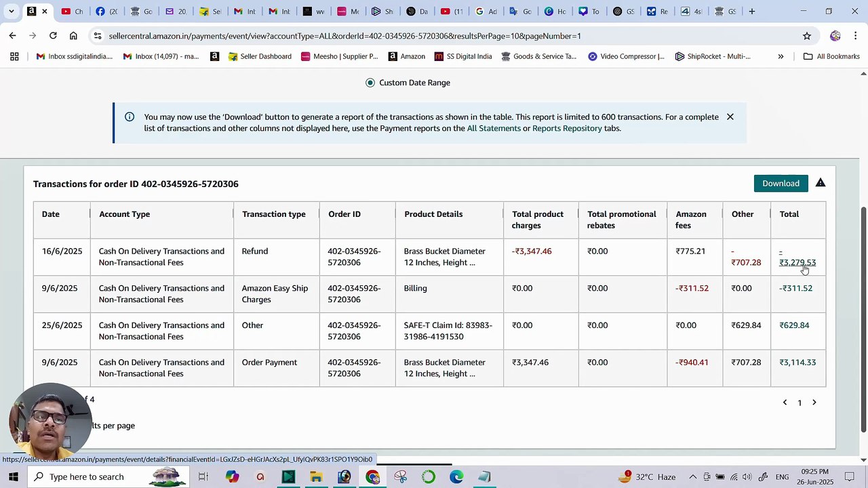Screen dimensions: 868x488
Task: Open Google Chrome from the taskbar
Action: pos(372,477)
